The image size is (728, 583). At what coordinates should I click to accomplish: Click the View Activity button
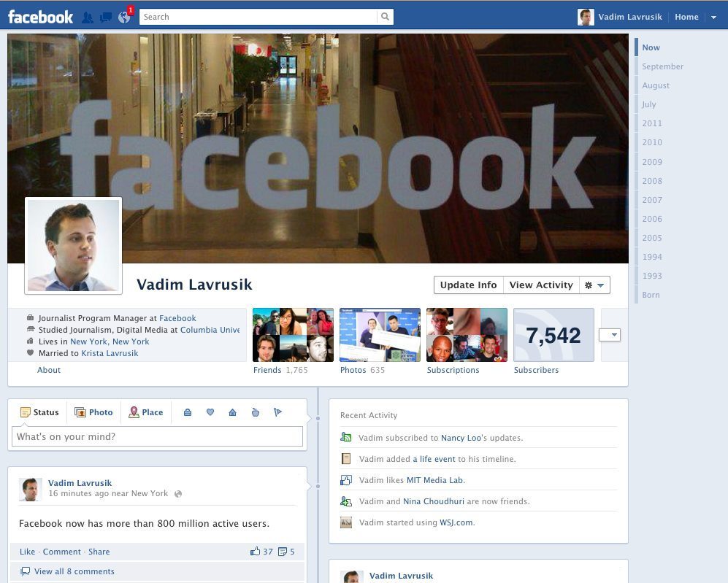coord(541,285)
